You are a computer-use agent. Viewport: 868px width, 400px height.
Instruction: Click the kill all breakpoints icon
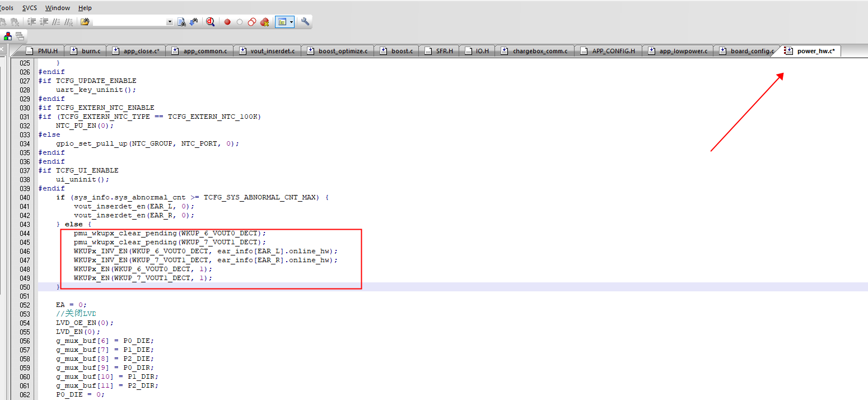click(264, 22)
